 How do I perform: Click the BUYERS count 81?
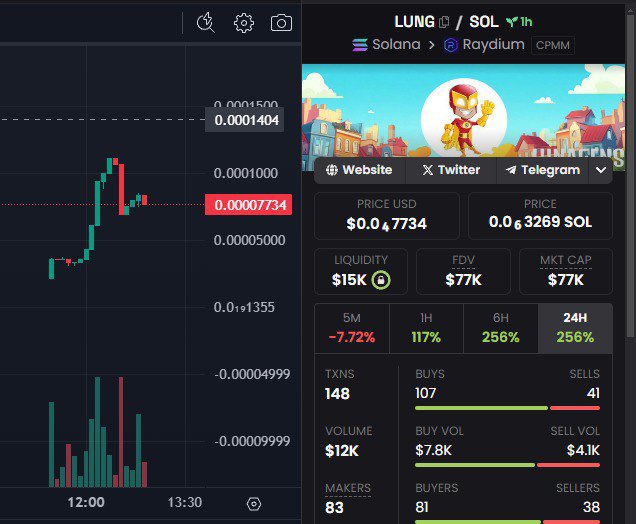coord(421,507)
